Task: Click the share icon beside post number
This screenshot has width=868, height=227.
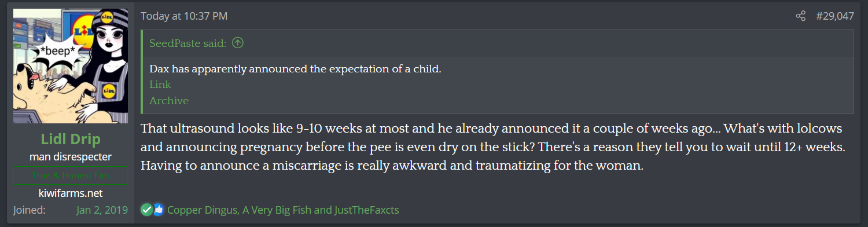Action: click(800, 16)
